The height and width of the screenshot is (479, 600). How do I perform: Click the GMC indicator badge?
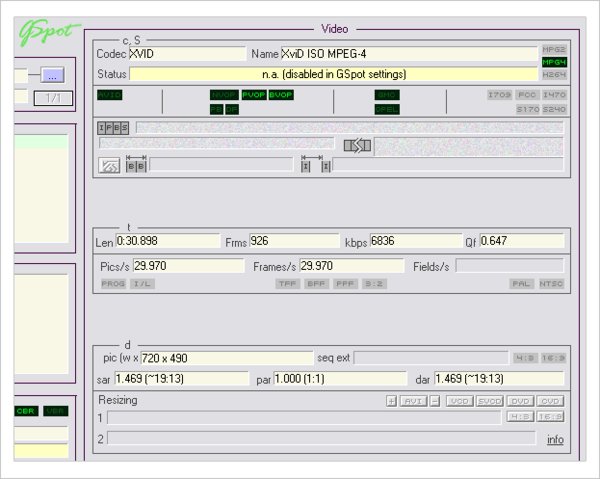tap(387, 95)
